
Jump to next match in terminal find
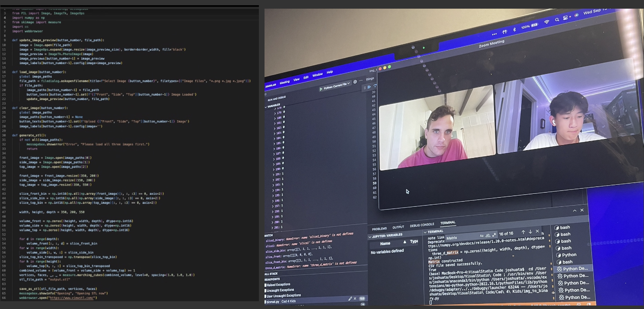(530, 232)
